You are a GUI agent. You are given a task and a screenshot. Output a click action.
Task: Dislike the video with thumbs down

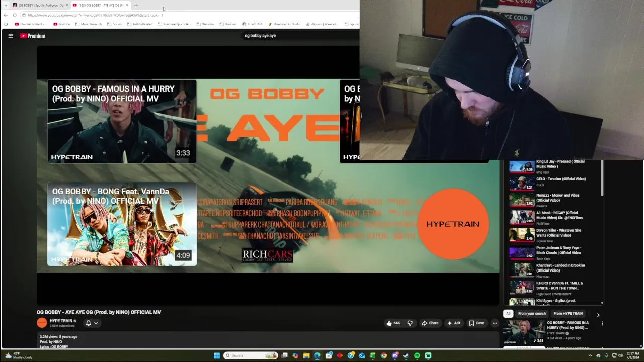410,323
